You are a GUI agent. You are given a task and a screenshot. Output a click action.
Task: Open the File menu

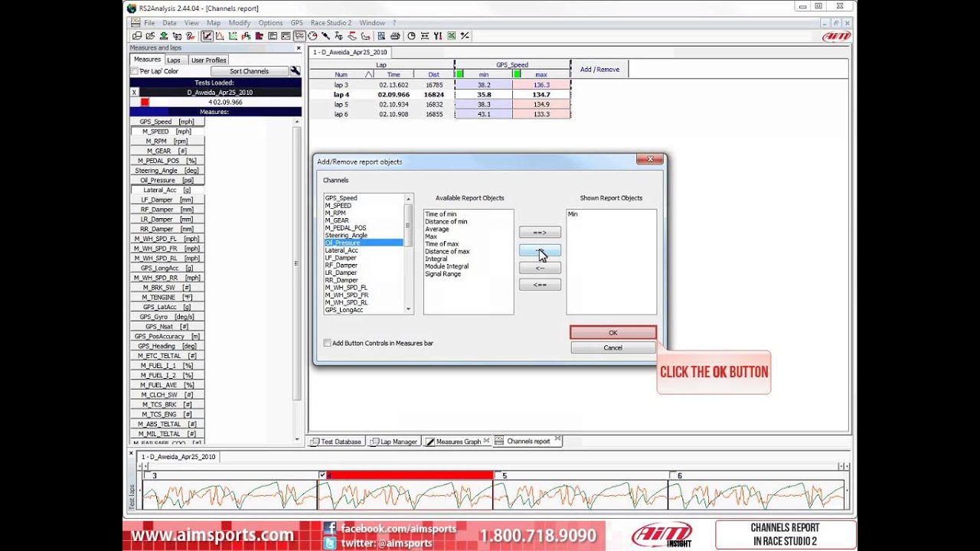click(x=149, y=23)
